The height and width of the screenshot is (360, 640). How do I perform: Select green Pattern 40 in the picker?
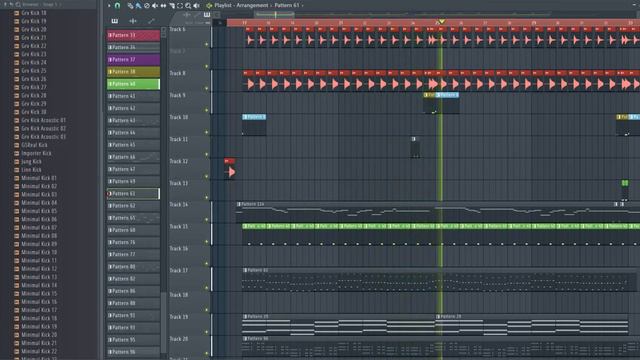point(133,84)
